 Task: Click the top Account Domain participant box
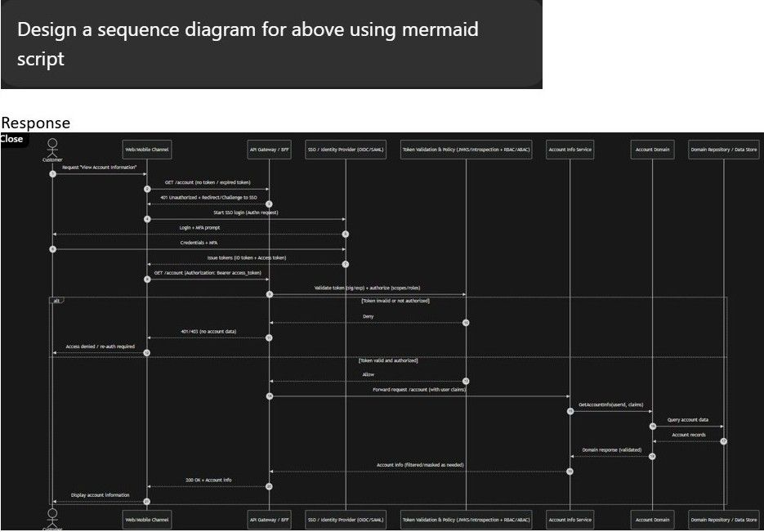(x=652, y=150)
